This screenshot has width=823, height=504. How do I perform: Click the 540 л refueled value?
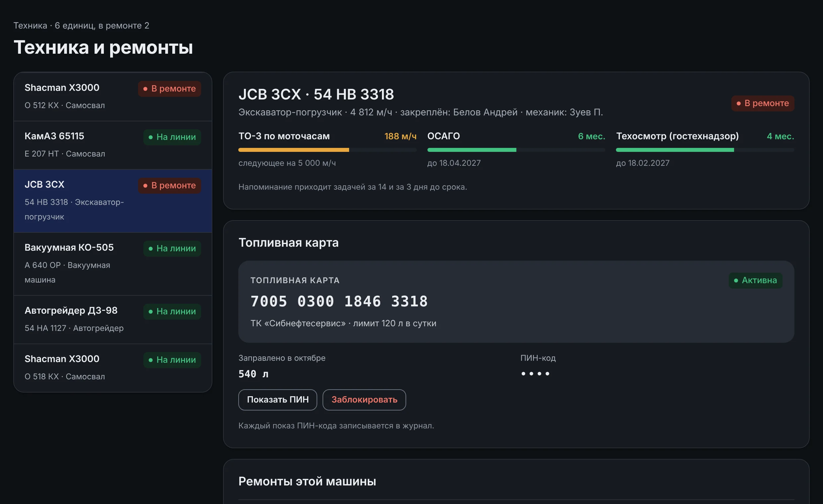253,374
